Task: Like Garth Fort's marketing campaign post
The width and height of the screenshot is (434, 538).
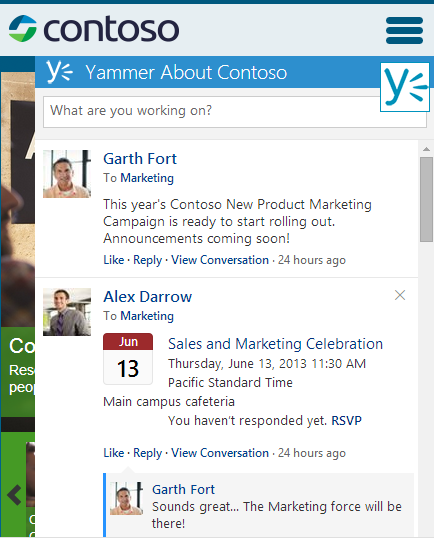Action: point(114,260)
